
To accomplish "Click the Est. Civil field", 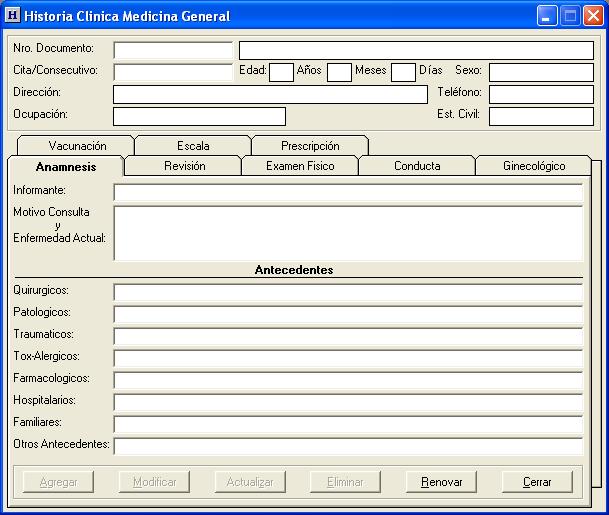I will 541,116.
